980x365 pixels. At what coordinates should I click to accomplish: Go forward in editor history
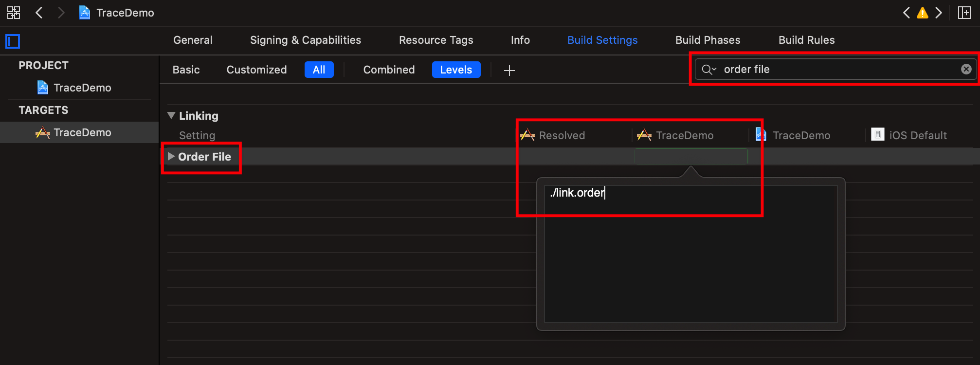click(x=61, y=13)
